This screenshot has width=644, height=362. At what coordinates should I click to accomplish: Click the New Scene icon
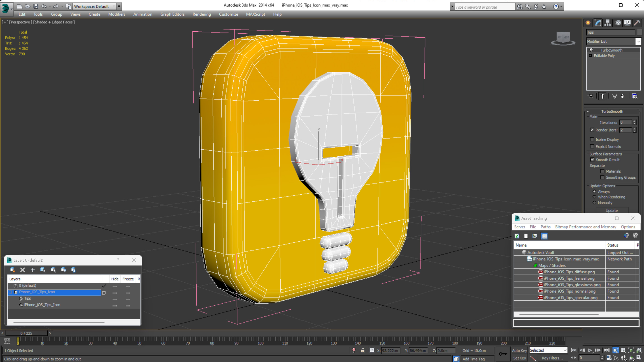[19, 6]
